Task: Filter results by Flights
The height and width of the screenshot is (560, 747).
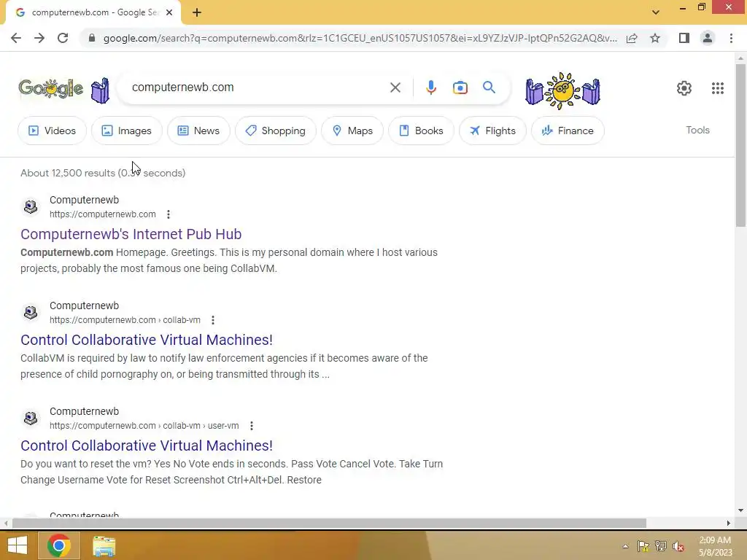Action: pos(492,131)
